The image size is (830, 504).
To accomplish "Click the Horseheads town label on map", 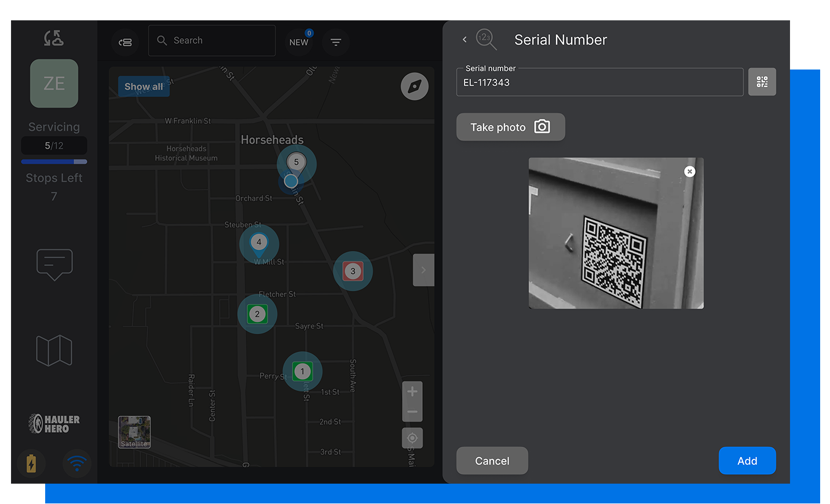I will tap(272, 140).
